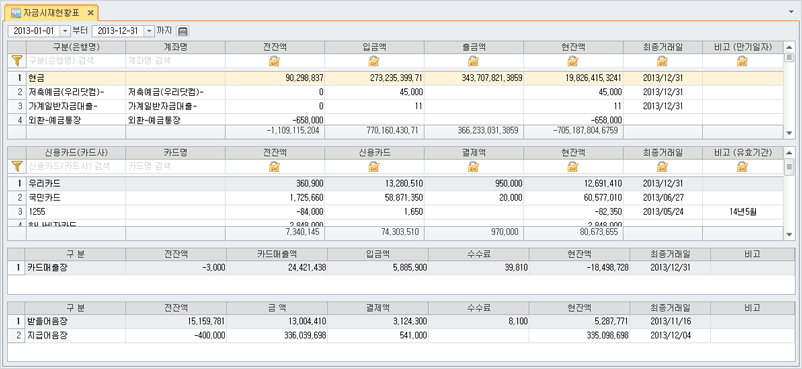Close the 자금시재현황표 tab
Viewport: 802px width, 369px height.
pyautogui.click(x=91, y=13)
